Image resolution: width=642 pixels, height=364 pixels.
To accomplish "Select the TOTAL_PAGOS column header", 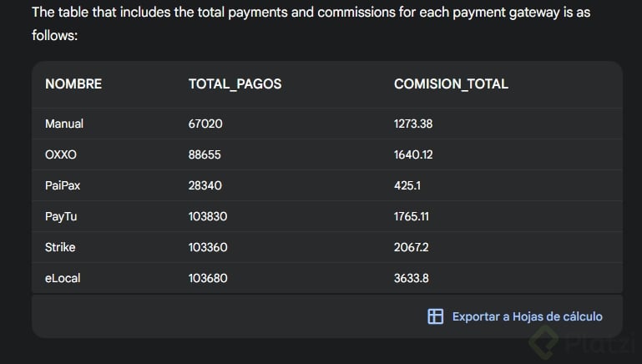I will [x=235, y=83].
